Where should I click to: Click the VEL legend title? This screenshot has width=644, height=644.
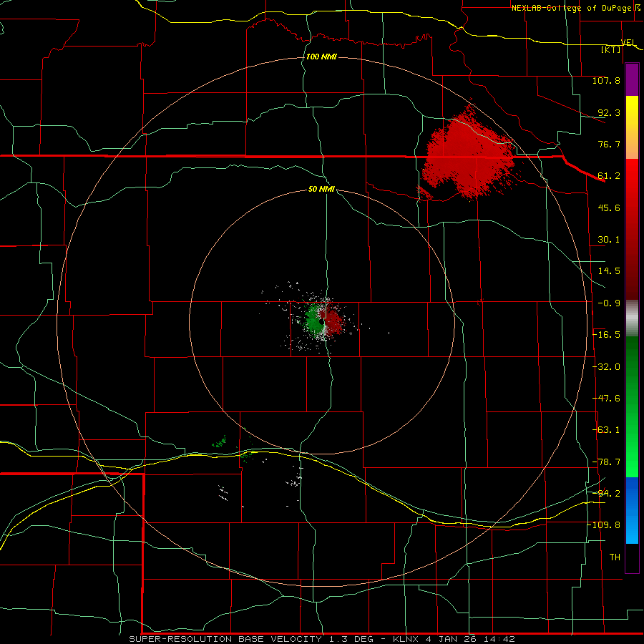point(628,42)
